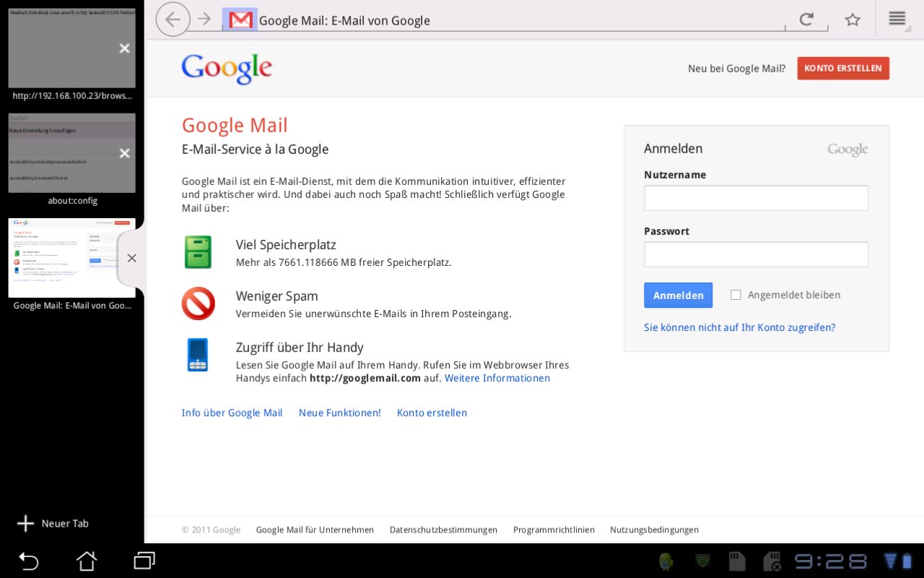Screen dimensions: 924x578
Task: Focus the Passwort input field
Action: (x=756, y=254)
